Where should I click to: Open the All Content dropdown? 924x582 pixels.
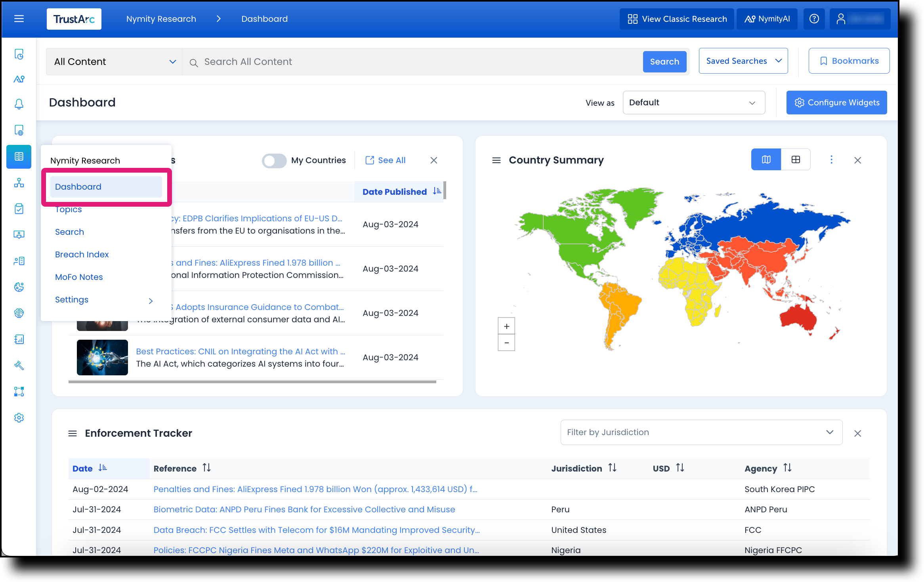114,61
